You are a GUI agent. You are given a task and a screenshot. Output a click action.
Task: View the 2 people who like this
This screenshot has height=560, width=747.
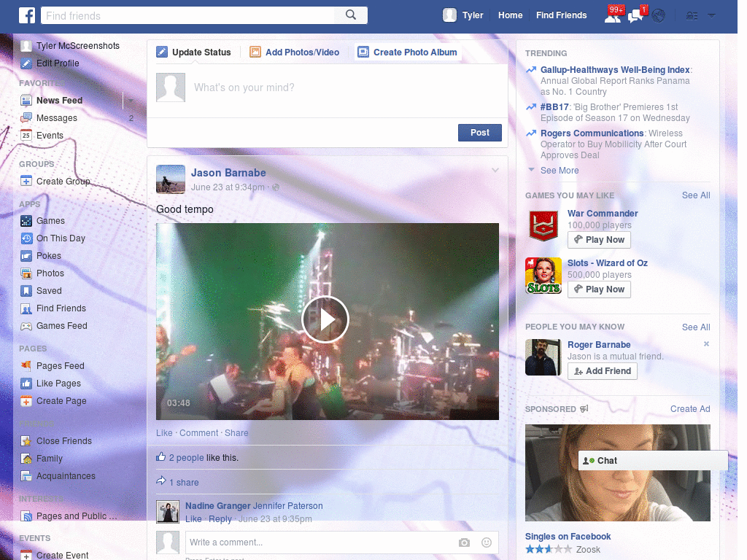click(x=186, y=458)
